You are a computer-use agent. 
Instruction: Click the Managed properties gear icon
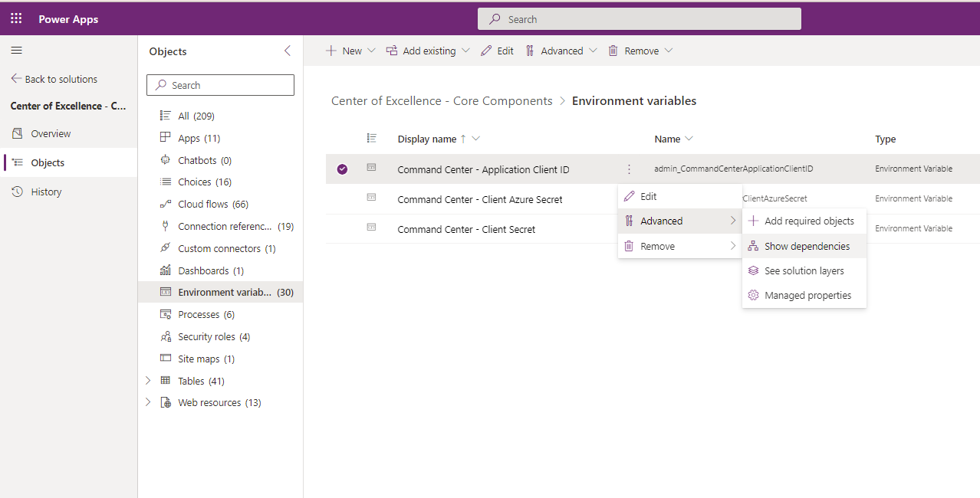click(x=754, y=295)
